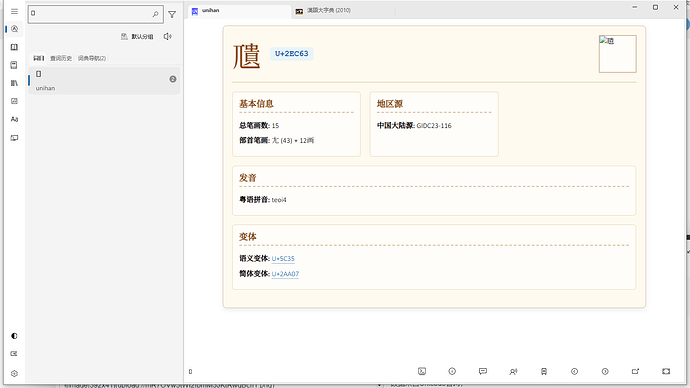Open the book icon in the left sidebar
The height and width of the screenshot is (388, 690).
coord(15,47)
